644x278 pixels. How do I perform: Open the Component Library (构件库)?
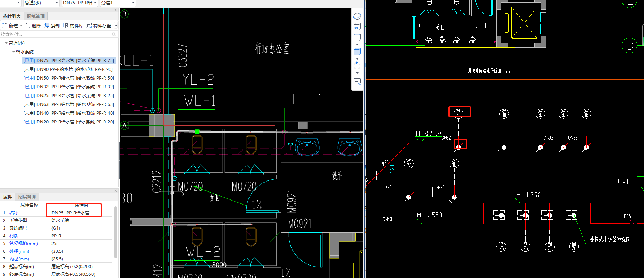click(73, 26)
